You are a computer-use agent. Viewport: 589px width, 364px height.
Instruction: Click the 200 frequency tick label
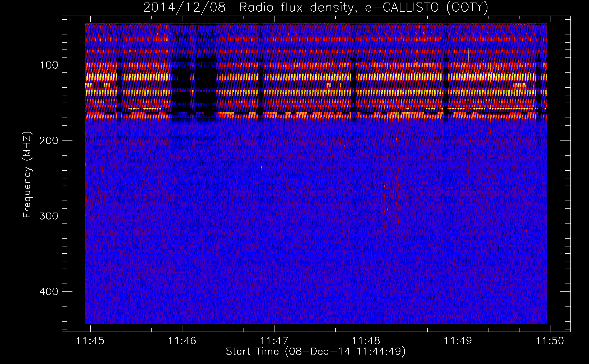pyautogui.click(x=49, y=141)
